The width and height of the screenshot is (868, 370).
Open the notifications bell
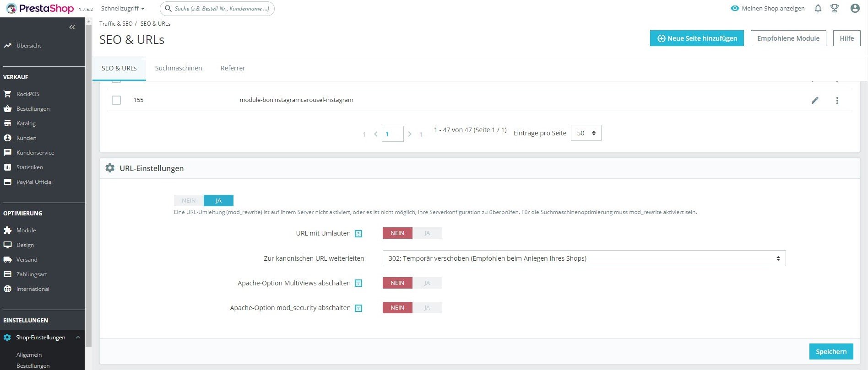click(818, 8)
